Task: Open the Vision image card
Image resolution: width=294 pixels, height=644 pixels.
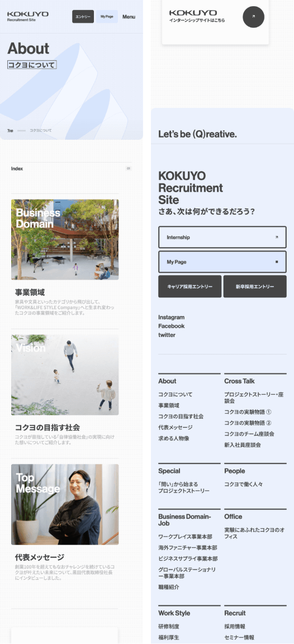Action: click(65, 375)
